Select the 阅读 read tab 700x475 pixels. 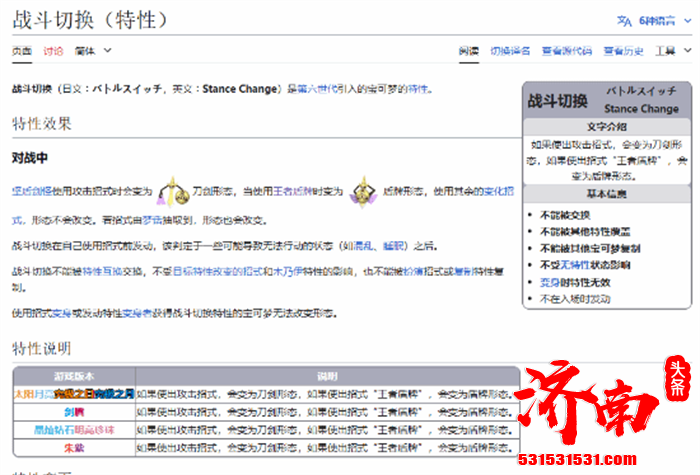(x=468, y=52)
